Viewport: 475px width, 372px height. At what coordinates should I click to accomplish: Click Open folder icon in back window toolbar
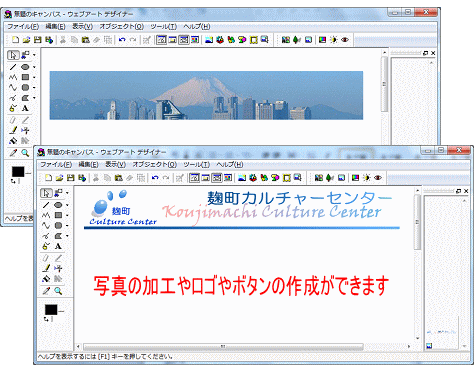26,40
